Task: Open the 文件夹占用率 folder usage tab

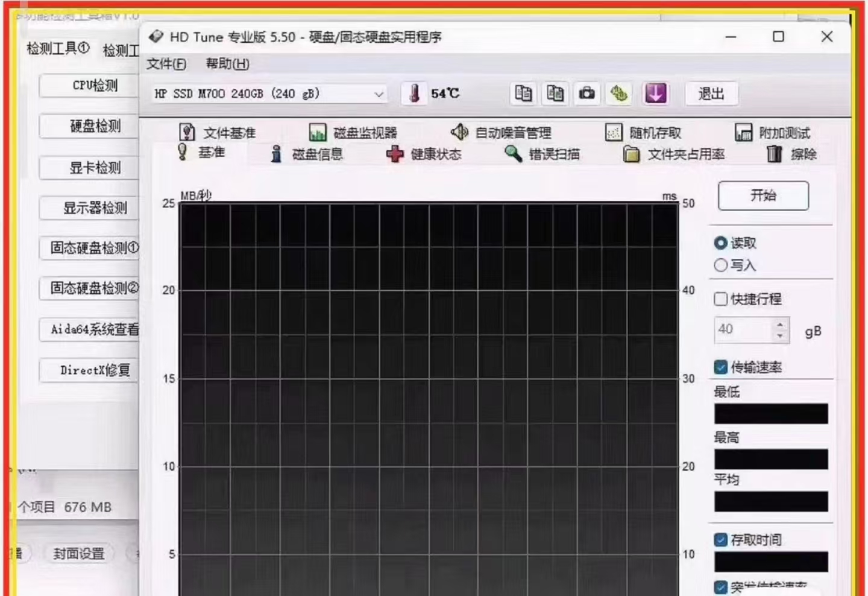Action: coord(674,154)
